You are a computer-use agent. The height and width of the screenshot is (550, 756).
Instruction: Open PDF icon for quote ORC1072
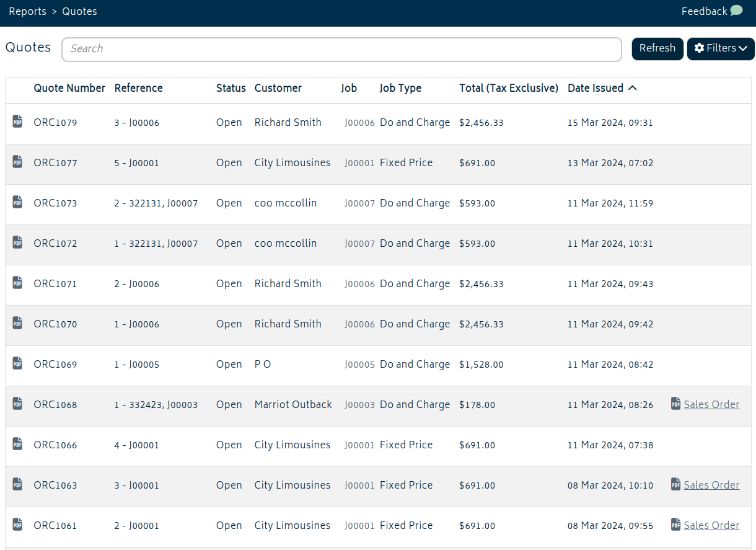[x=17, y=242]
